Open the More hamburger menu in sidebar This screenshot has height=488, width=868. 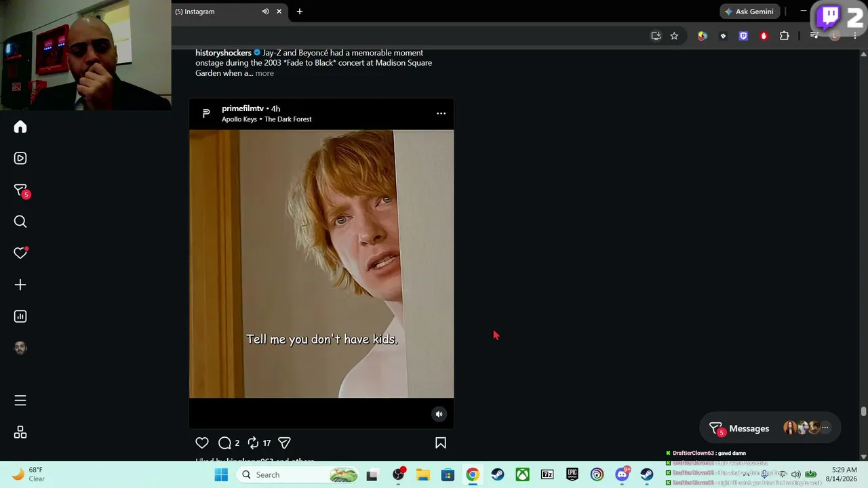(x=20, y=401)
